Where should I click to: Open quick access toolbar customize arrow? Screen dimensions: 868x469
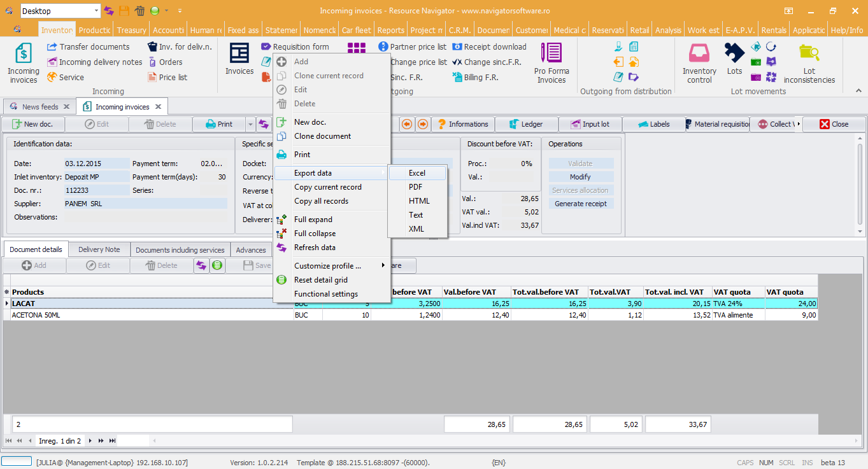coord(180,11)
